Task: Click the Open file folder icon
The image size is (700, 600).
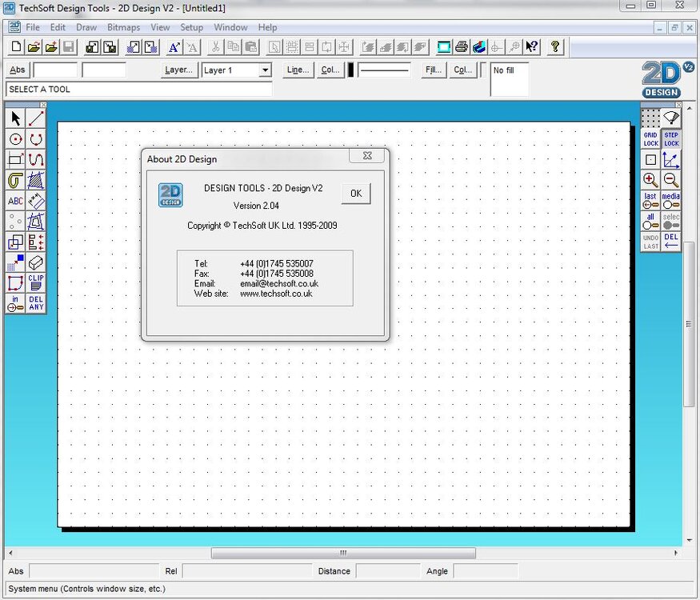Action: 34,47
